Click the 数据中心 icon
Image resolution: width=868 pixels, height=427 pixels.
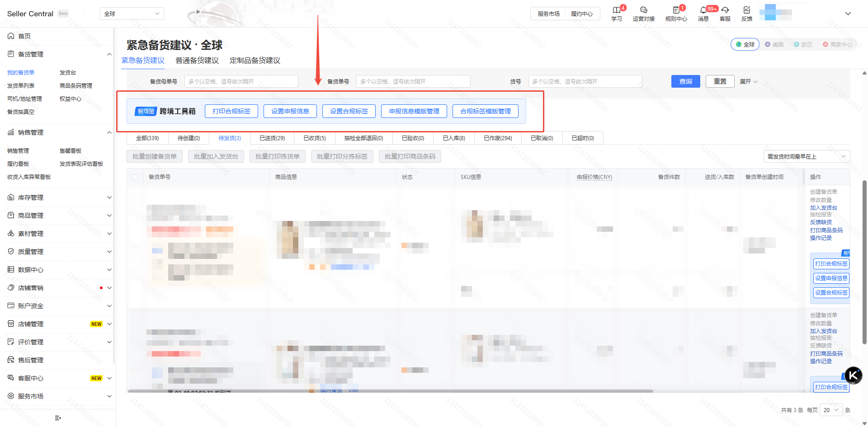(11, 269)
